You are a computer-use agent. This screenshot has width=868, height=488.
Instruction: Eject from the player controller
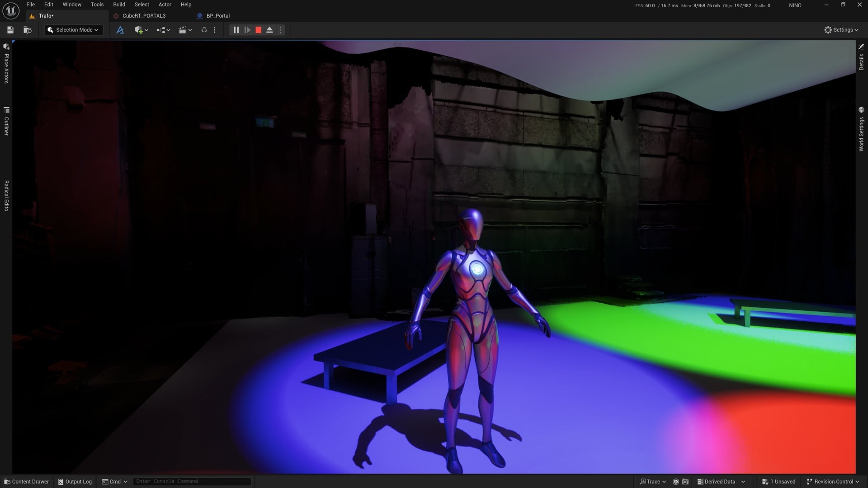[269, 30]
